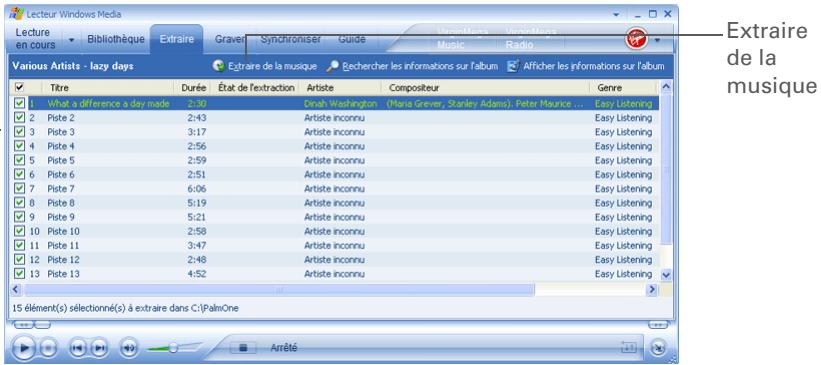
Task: Click Afficher les informations sur l'album
Action: pyautogui.click(x=594, y=66)
